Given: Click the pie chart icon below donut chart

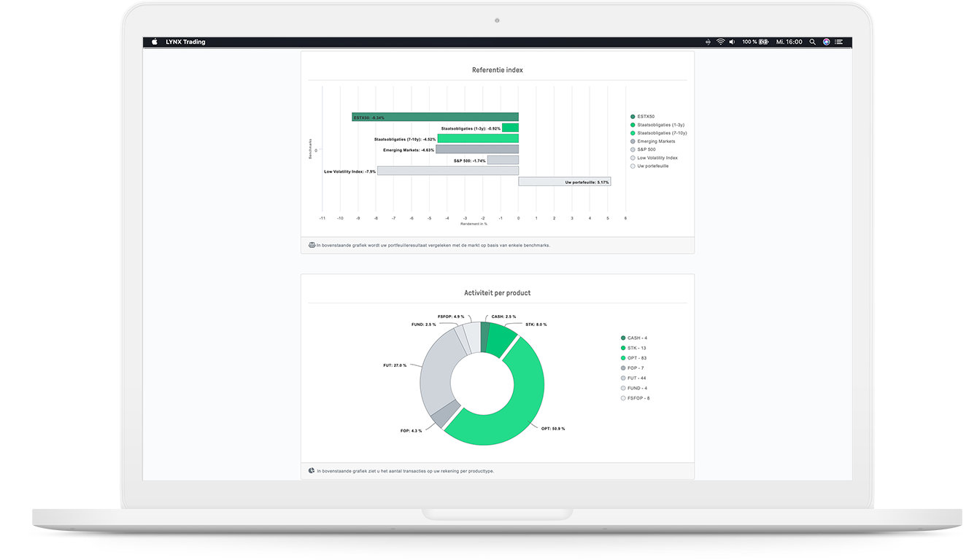Looking at the screenshot, I should point(312,471).
